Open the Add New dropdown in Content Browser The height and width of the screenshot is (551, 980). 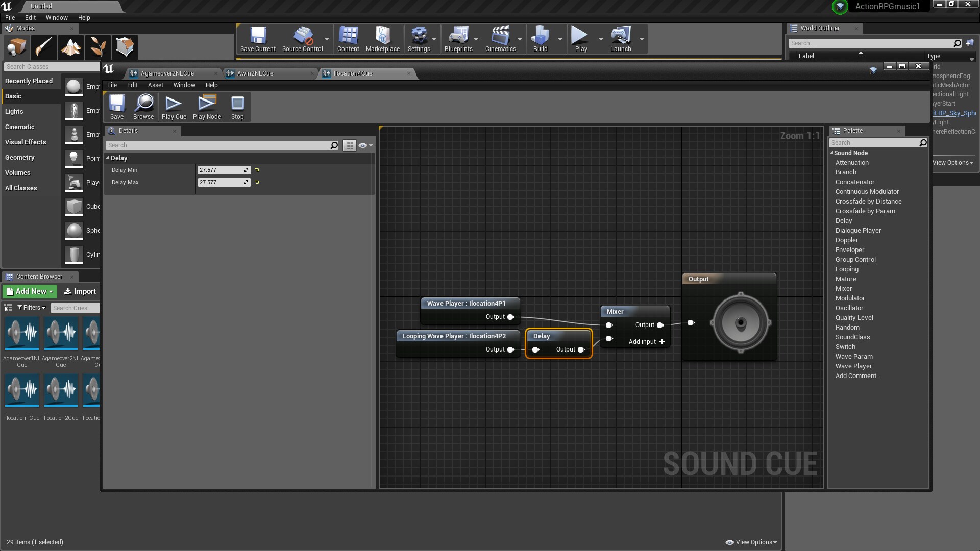click(29, 291)
